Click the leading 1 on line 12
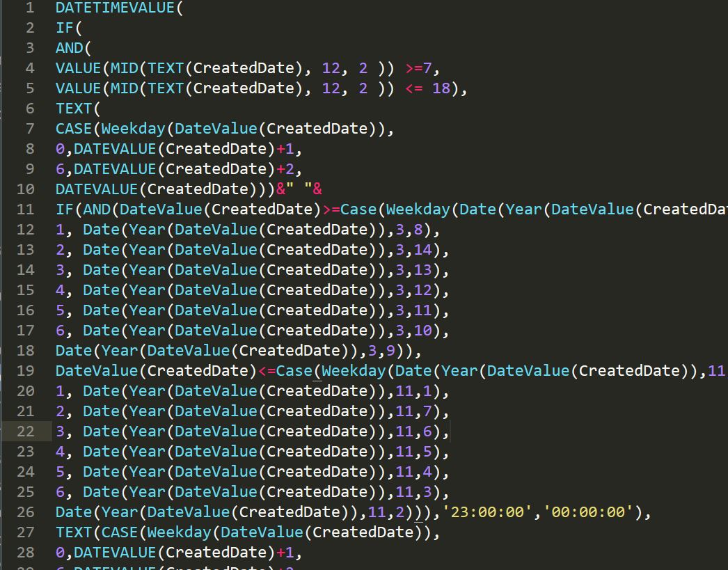 point(60,230)
